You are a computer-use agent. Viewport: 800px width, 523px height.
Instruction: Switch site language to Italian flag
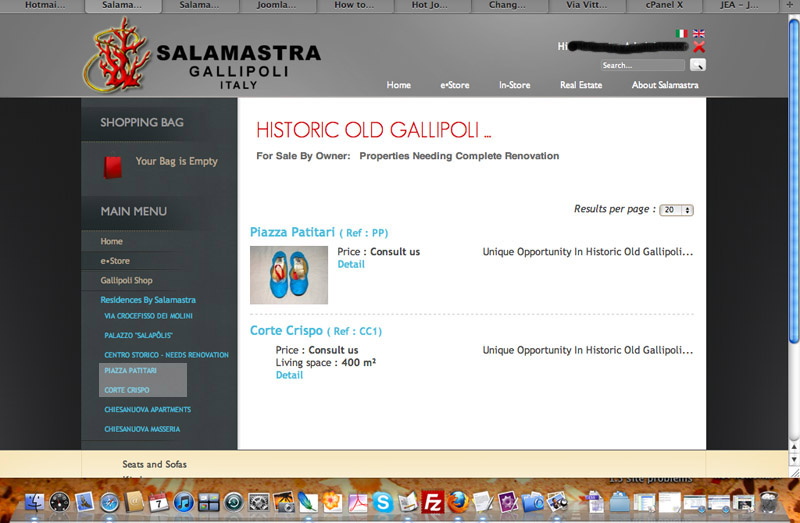681,33
